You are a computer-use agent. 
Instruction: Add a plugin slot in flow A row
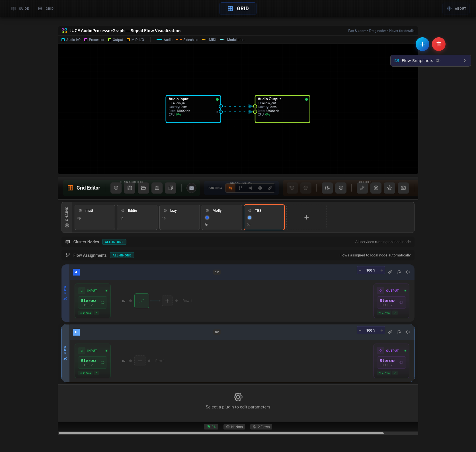point(167,301)
